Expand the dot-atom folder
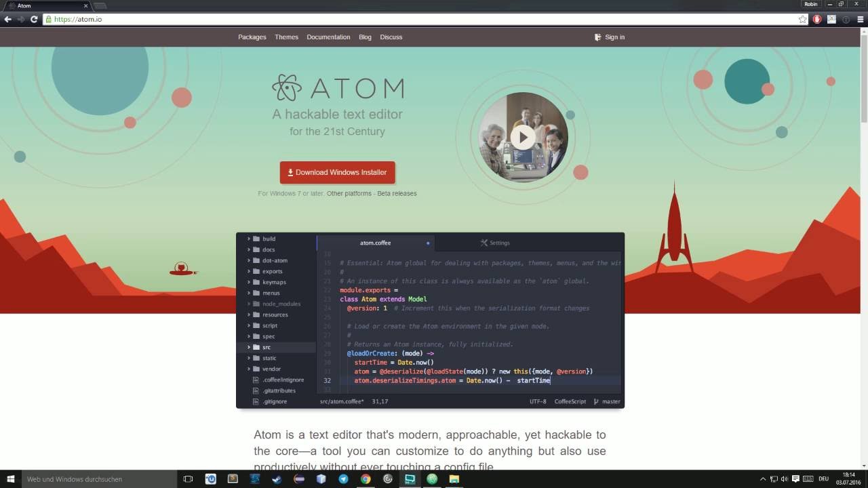 (x=249, y=260)
